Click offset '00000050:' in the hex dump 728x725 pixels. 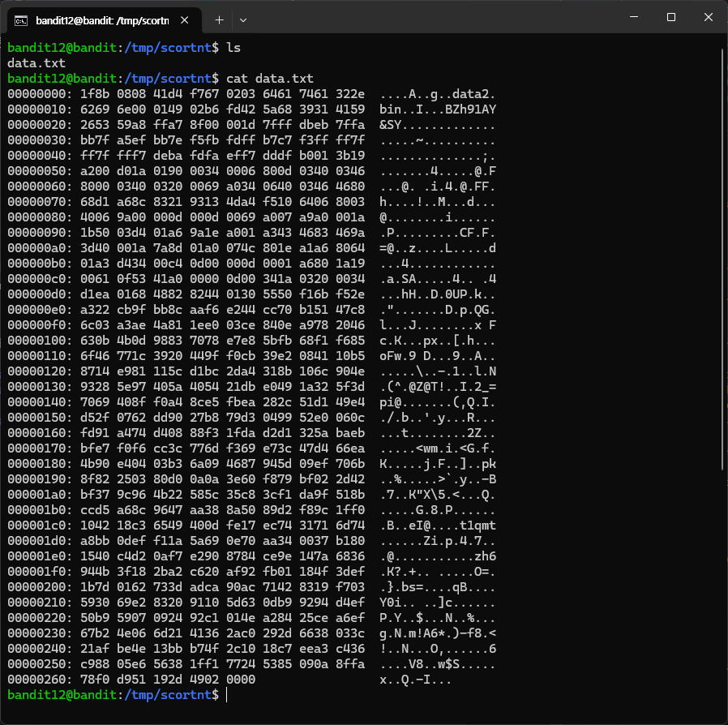click(40, 171)
